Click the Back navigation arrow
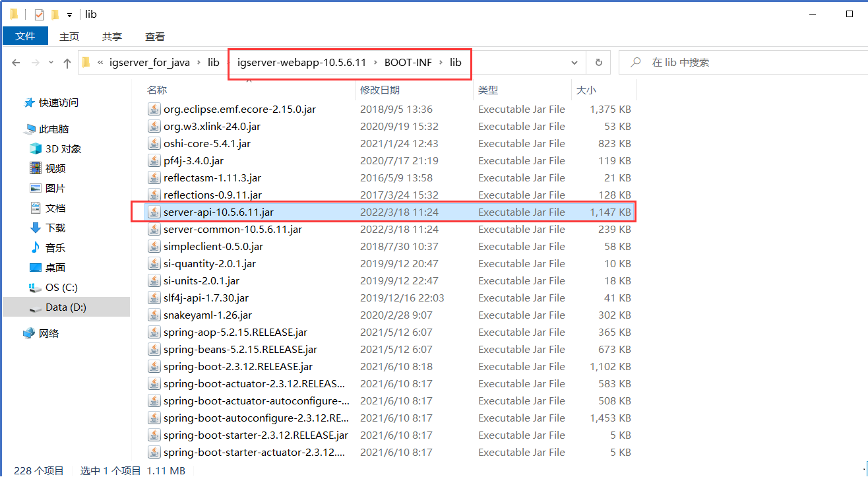Image resolution: width=868 pixels, height=477 pixels. click(16, 63)
